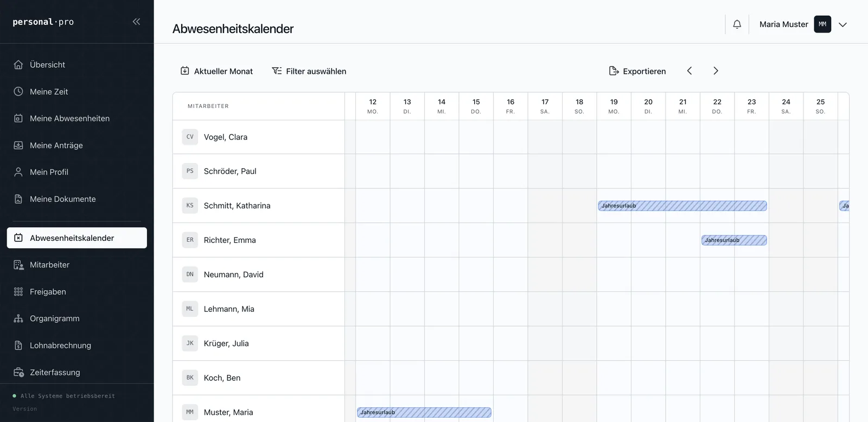The image size is (868, 422).
Task: Jump to Aktueller Monat
Action: [216, 71]
